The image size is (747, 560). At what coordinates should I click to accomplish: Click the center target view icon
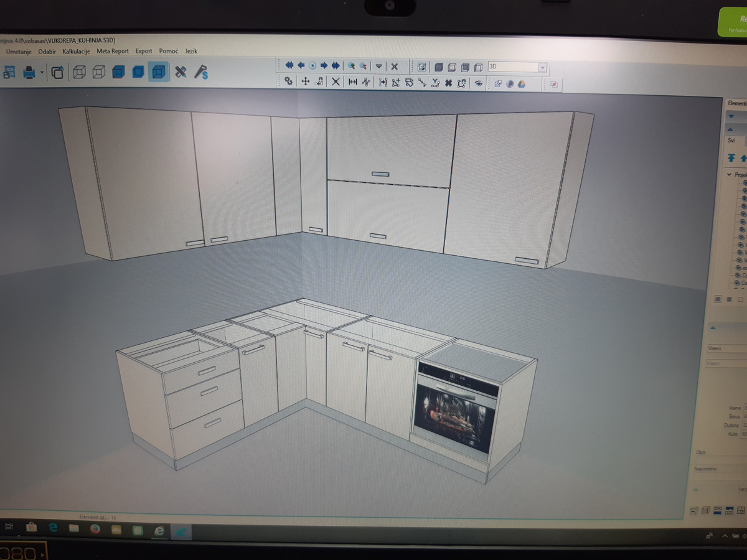point(312,65)
